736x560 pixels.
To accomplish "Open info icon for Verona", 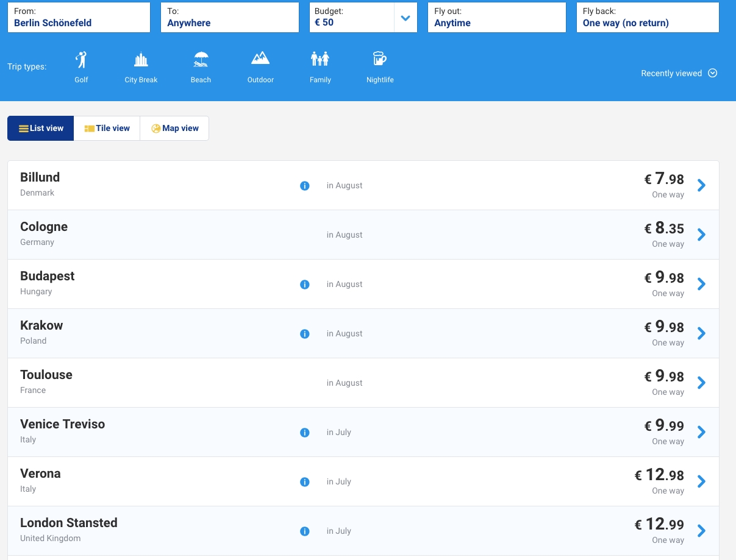I will coord(305,482).
